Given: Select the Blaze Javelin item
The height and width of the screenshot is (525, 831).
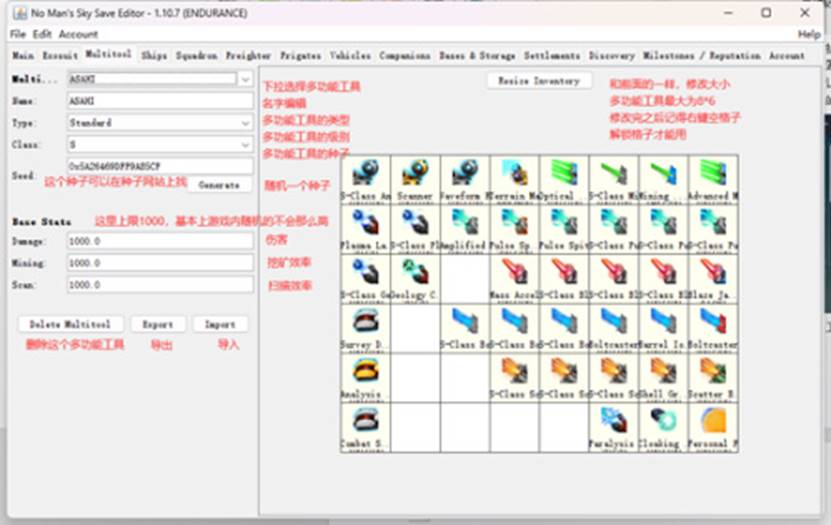Looking at the screenshot, I should (713, 279).
